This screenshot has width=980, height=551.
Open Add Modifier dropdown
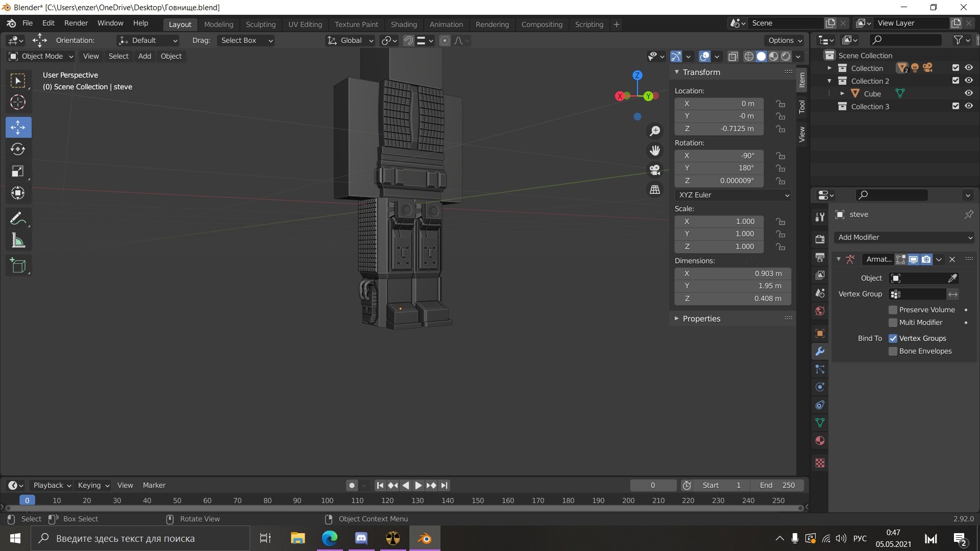(904, 237)
